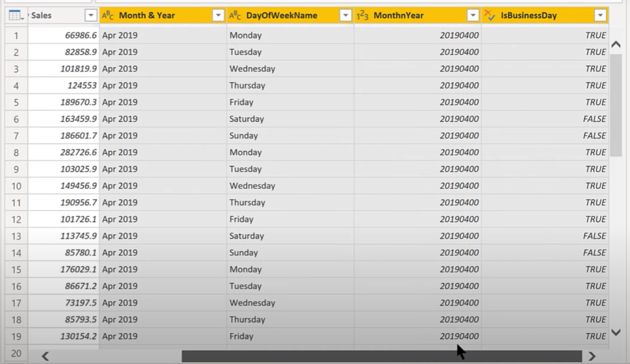Click Sales value 282726.6
The height and width of the screenshot is (364, 630).
79,152
